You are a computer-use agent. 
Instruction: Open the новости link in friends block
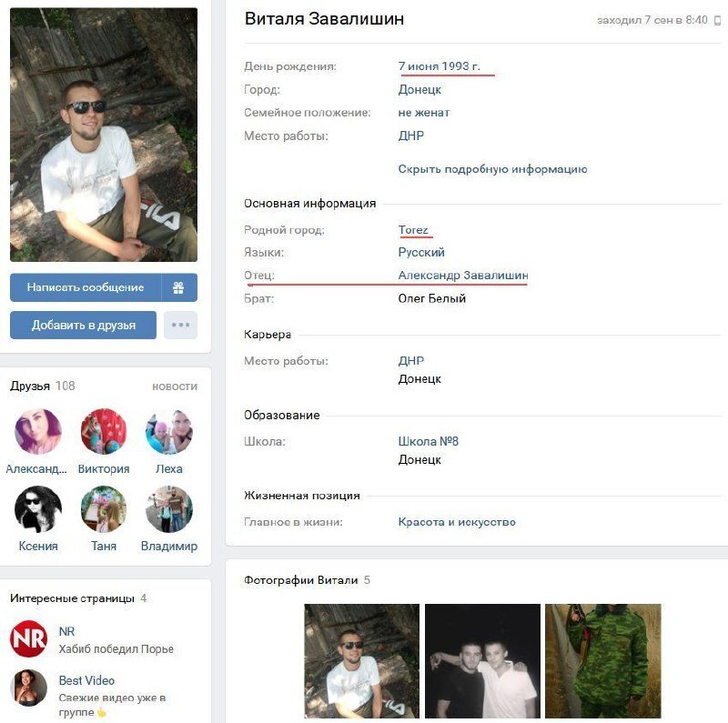click(x=175, y=387)
